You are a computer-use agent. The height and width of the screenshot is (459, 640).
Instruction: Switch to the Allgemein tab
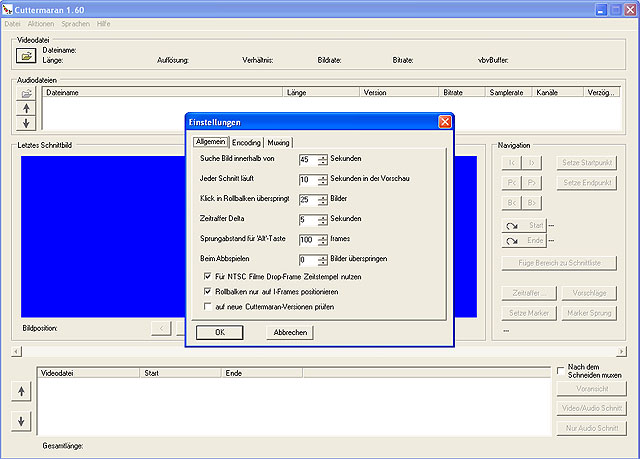(x=211, y=142)
